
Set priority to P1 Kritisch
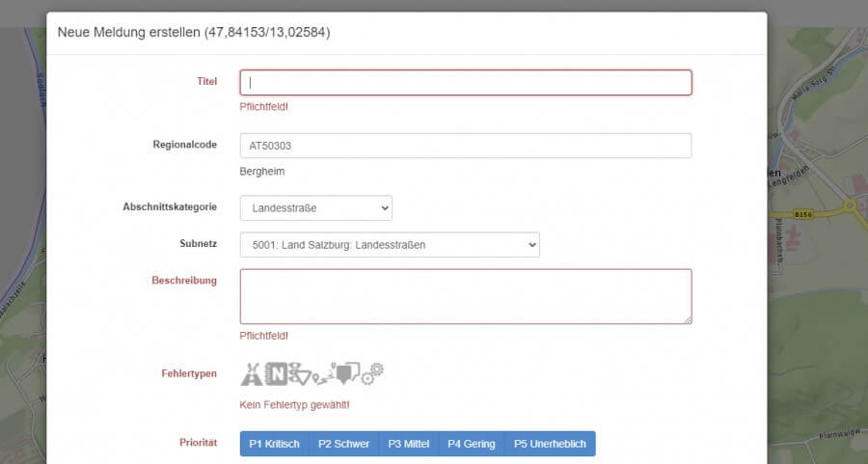(274, 444)
